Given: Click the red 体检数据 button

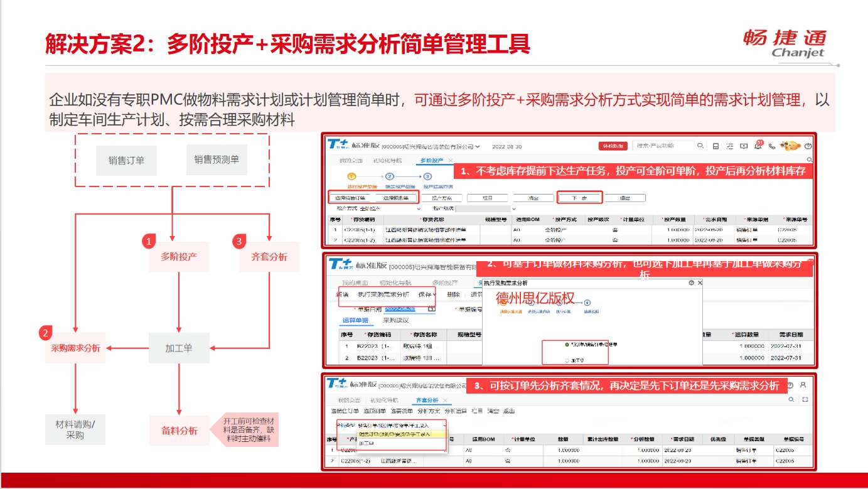Looking at the screenshot, I should coord(613,146).
